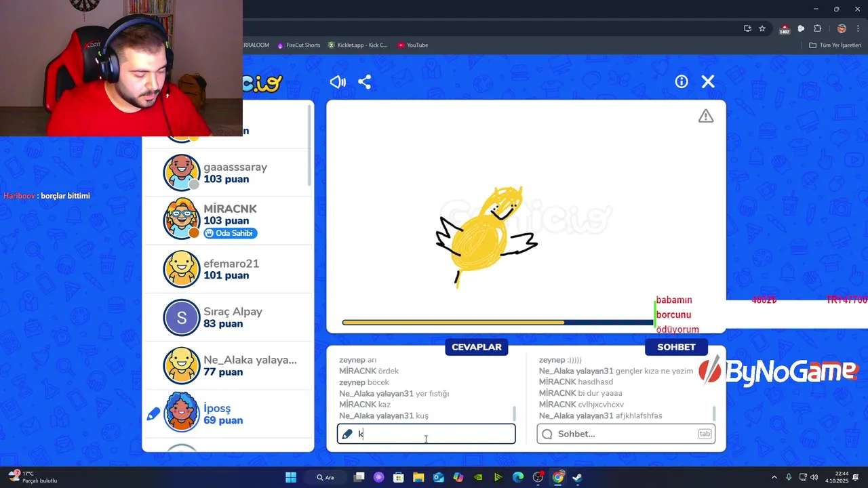Screen dimensions: 868x488
Task: Open the weather widget showing 17°C
Action: [x=34, y=477]
